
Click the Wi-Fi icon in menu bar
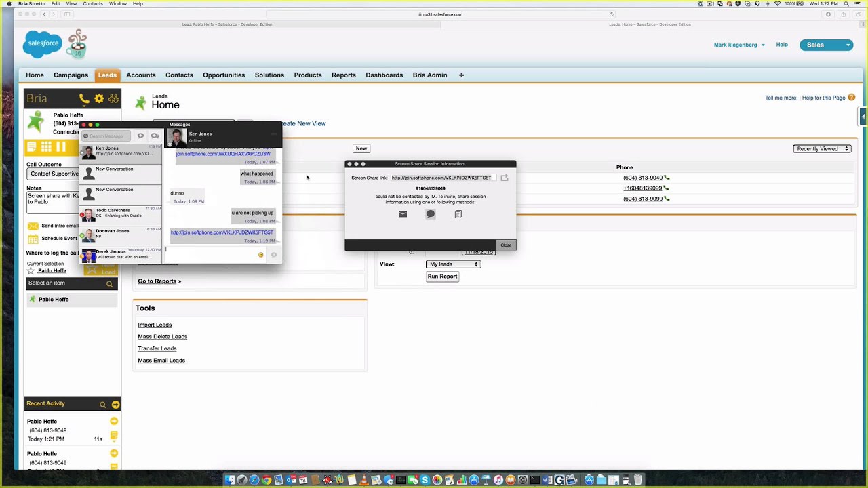pyautogui.click(x=777, y=4)
